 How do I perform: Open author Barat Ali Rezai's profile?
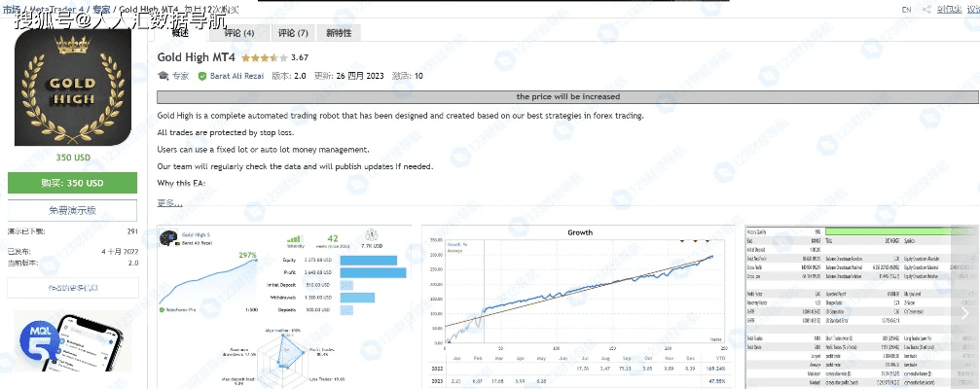[235, 76]
